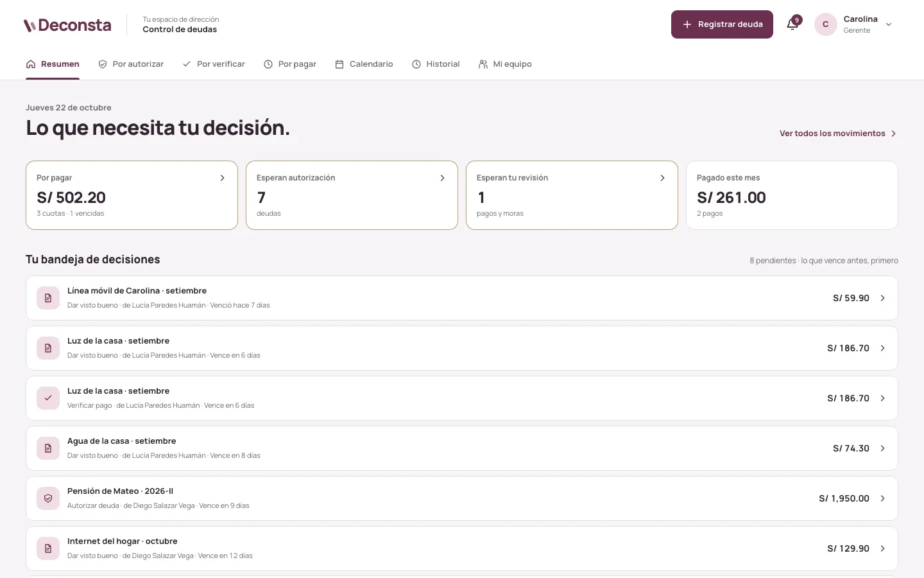Open the S/ 74.30 row chevron

pos(883,448)
